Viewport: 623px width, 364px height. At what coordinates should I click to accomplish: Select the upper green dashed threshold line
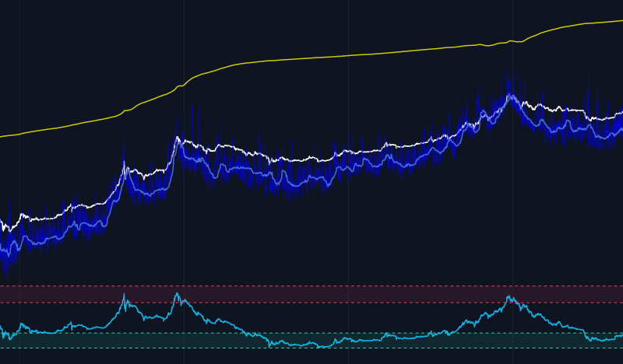[x=311, y=334]
